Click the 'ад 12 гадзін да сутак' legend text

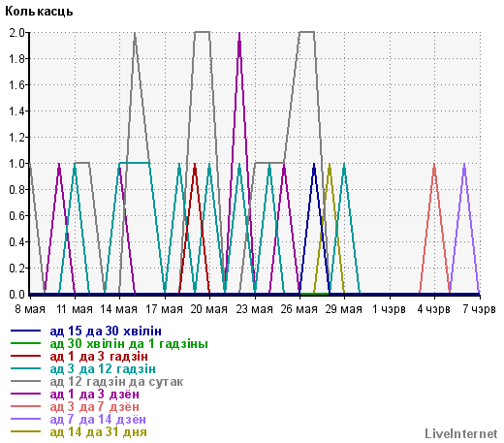[116, 382]
